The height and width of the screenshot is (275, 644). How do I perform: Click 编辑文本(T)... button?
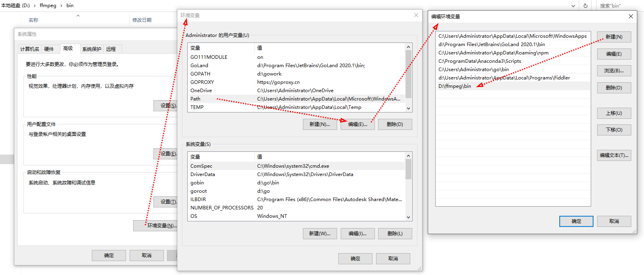614,155
